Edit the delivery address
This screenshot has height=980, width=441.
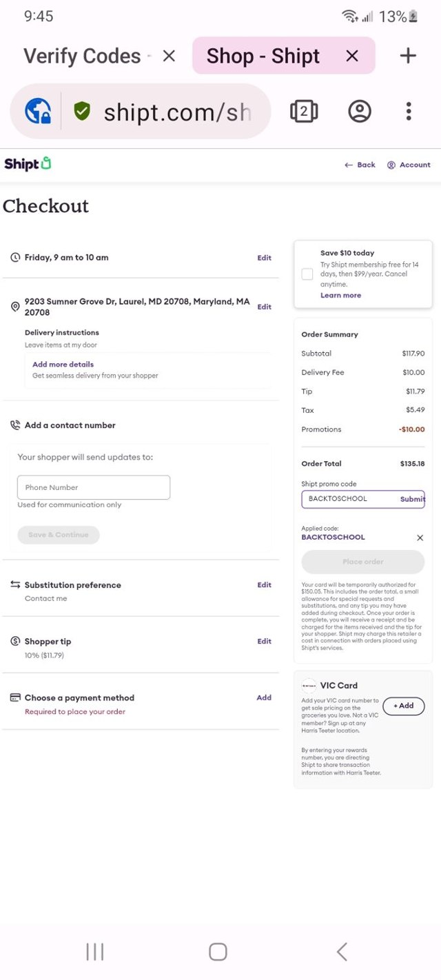pos(264,307)
